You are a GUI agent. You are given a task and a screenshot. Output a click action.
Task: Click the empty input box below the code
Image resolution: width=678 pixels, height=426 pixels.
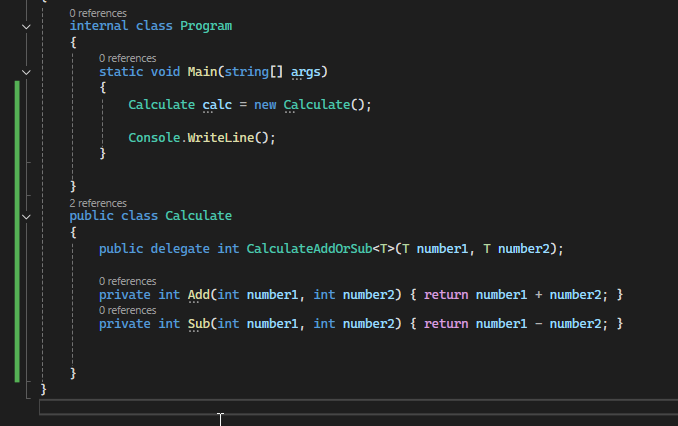[x=358, y=407]
